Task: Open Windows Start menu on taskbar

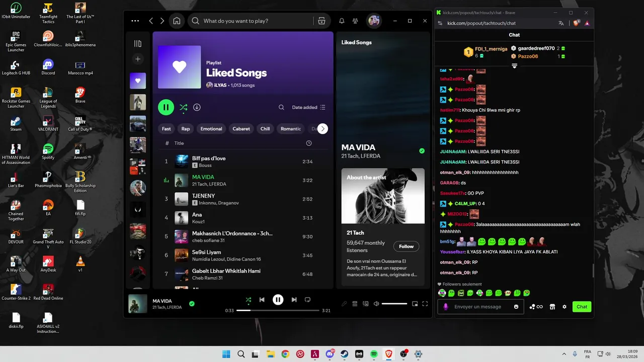Action: (x=226, y=354)
